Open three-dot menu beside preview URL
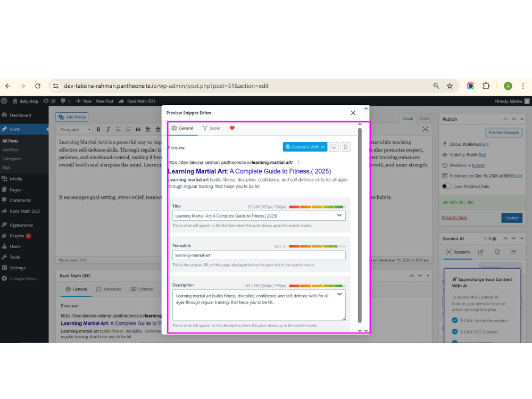Image resolution: width=532 pixels, height=399 pixels. pyautogui.click(x=298, y=162)
